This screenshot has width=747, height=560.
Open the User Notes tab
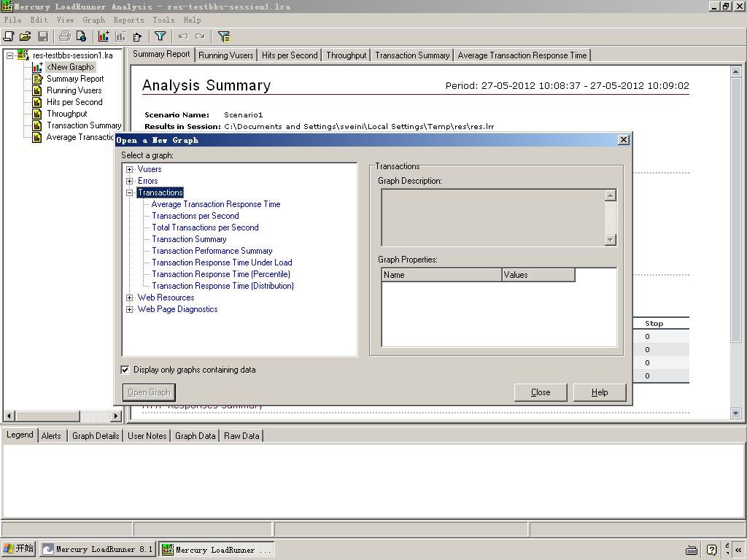coord(147,436)
